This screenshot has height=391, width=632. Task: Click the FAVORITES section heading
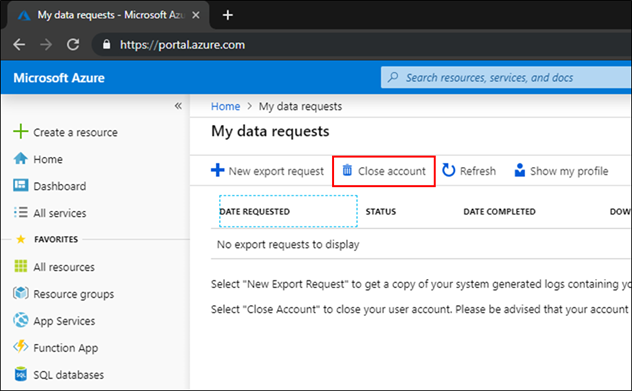[x=56, y=239]
